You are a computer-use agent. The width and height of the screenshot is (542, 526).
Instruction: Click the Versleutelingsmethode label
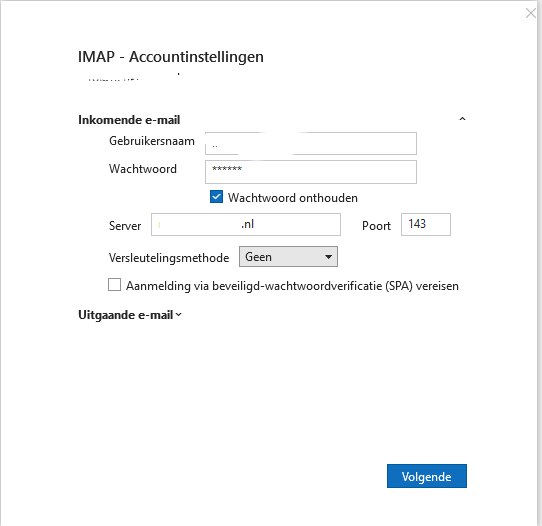click(169, 258)
